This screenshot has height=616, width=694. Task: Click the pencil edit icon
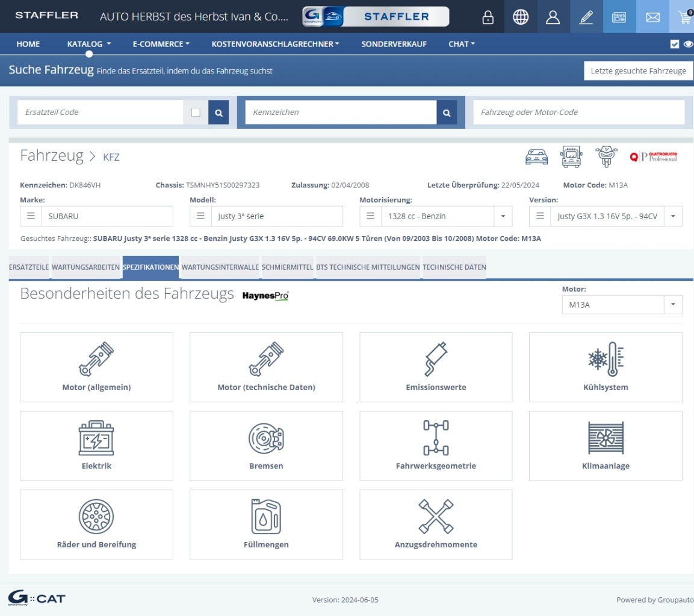pos(586,17)
